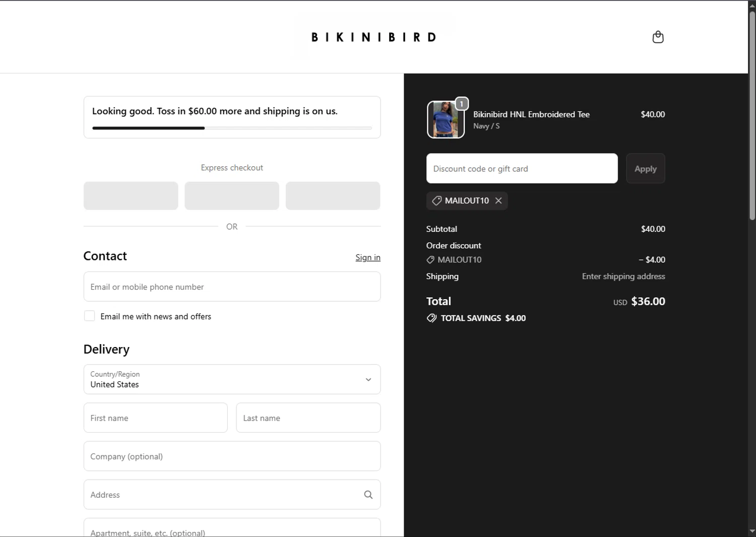Click the Looking good free shipping message
This screenshot has width=756, height=537.
[215, 111]
